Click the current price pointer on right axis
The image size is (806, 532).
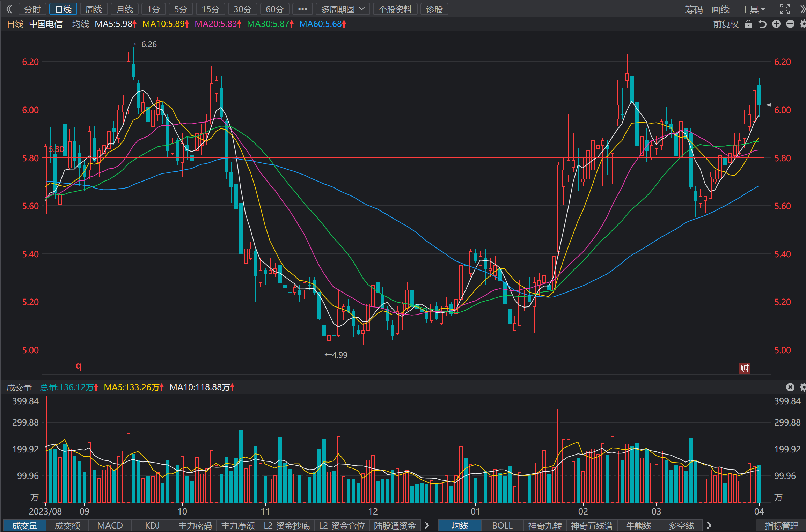pos(768,105)
